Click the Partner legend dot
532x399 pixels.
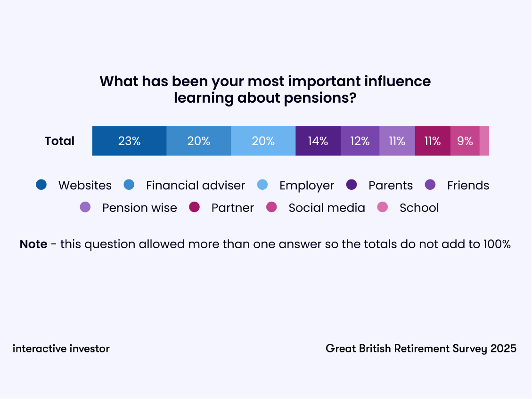(x=195, y=207)
